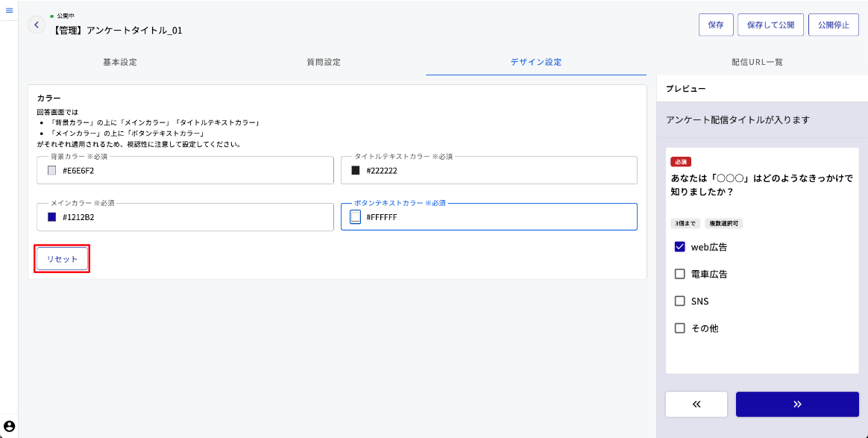This screenshot has height=438, width=868.
Task: Click the 公開中 status label
Action: (x=66, y=16)
